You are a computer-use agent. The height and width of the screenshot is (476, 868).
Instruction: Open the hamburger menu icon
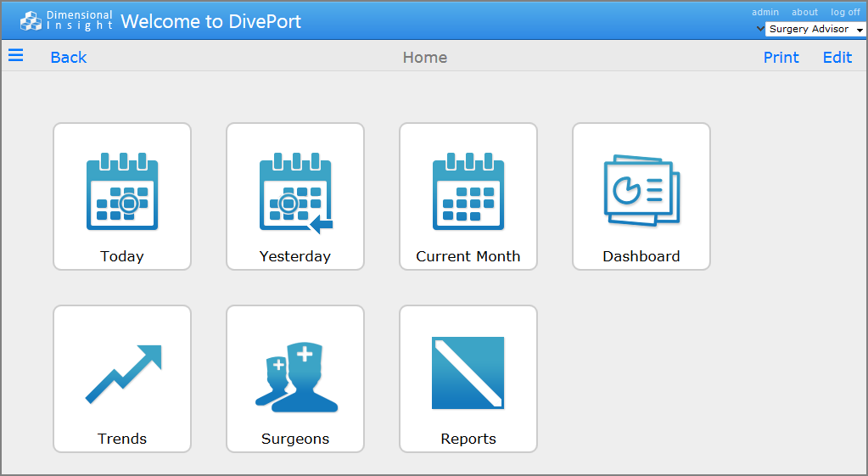click(16, 56)
